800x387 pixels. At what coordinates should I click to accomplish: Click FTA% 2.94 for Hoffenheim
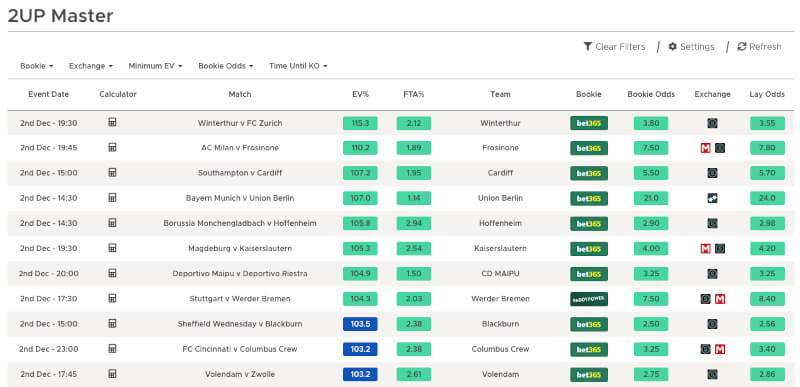[x=414, y=223]
